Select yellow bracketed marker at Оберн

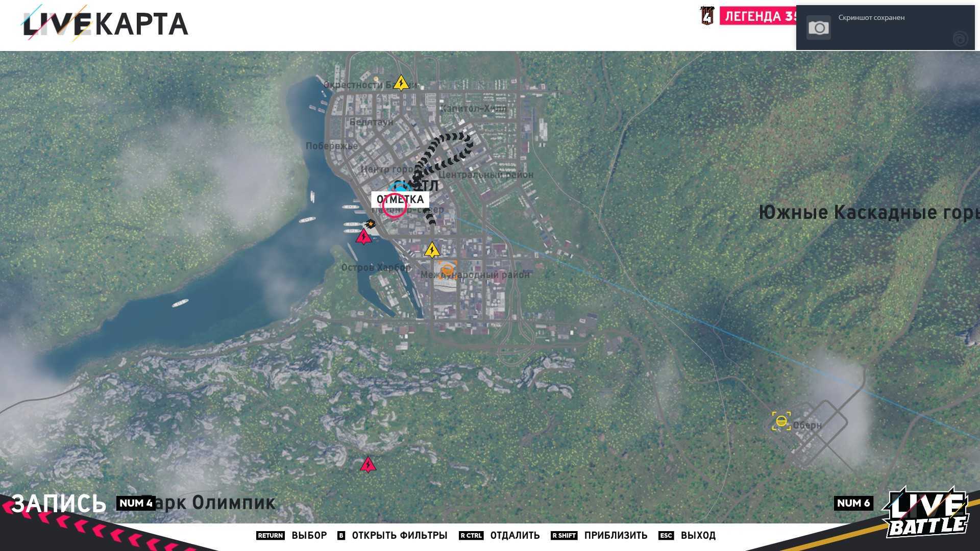[781, 421]
